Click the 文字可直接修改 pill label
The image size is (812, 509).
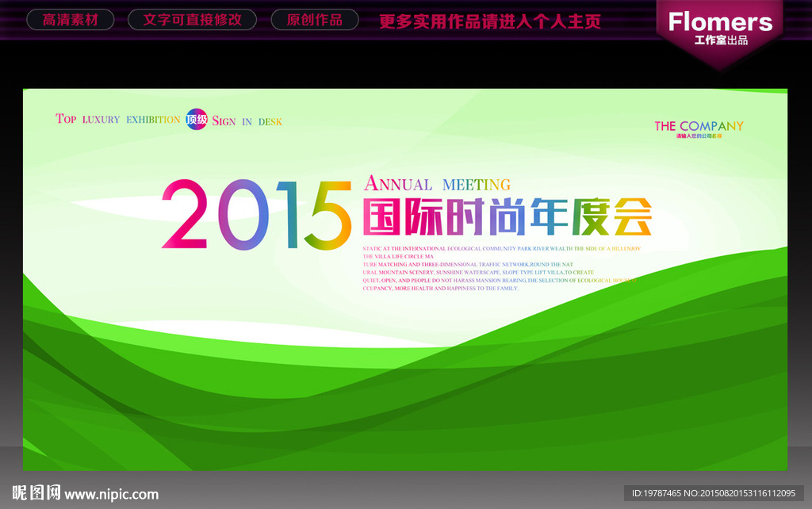click(192, 20)
